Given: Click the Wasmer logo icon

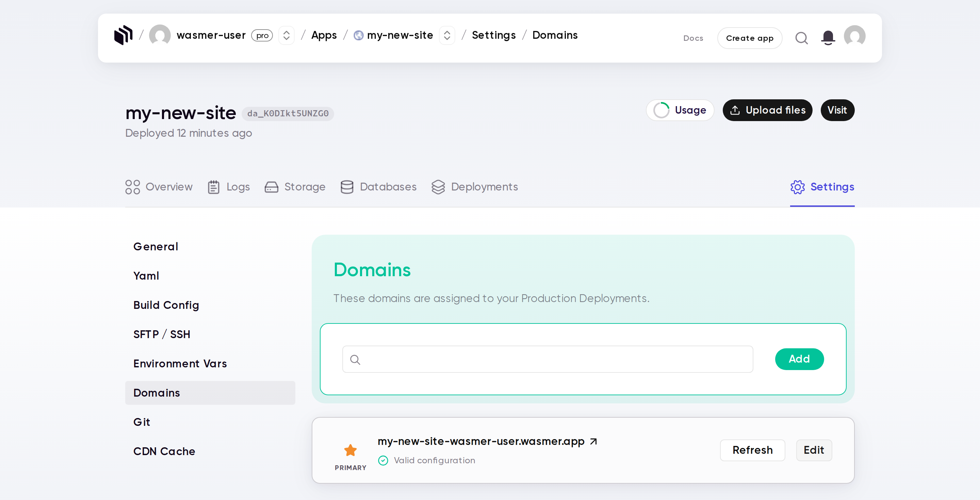Looking at the screenshot, I should click(123, 35).
